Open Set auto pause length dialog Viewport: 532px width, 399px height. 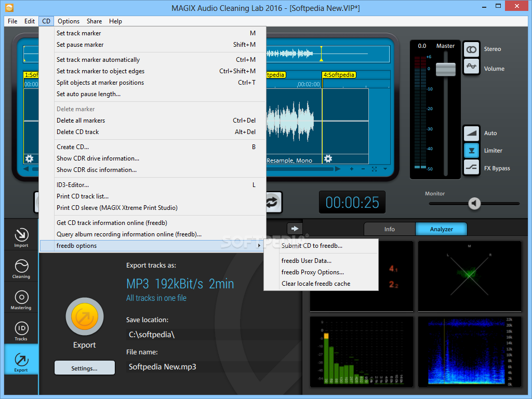pos(152,94)
